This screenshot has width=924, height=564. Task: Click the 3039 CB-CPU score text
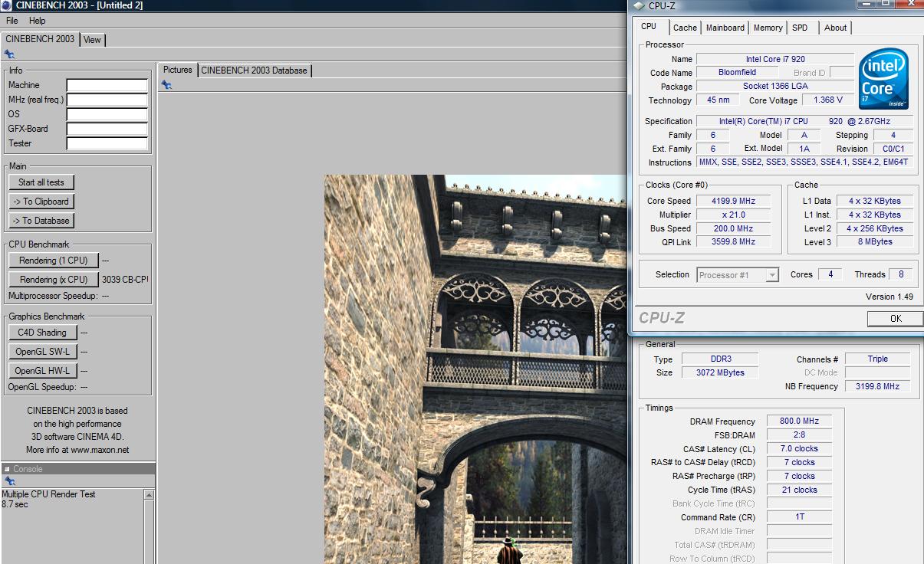pos(125,280)
